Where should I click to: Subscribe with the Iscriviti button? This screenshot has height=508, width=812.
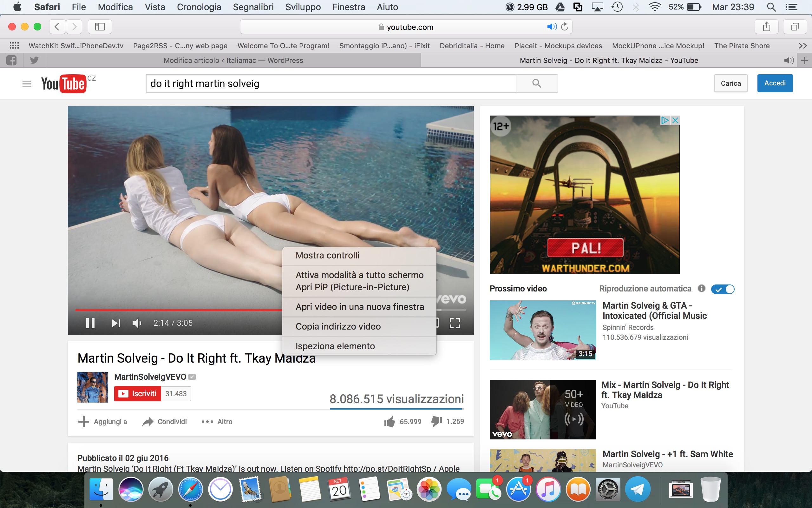click(138, 393)
